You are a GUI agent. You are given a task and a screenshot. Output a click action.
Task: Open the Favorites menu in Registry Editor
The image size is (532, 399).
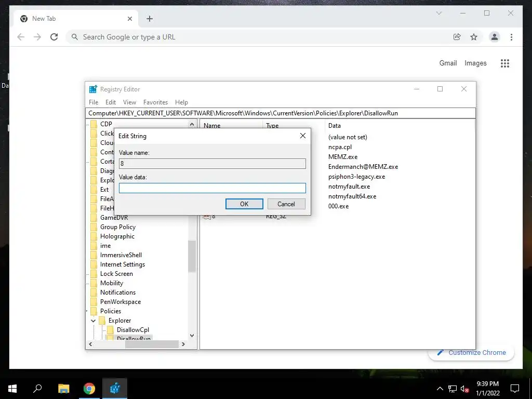pos(155,102)
